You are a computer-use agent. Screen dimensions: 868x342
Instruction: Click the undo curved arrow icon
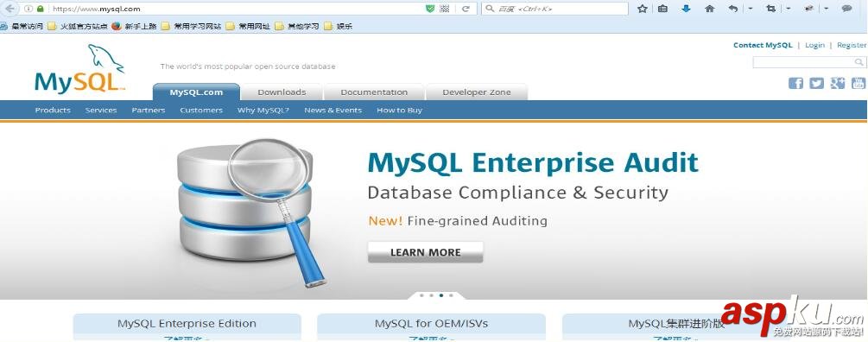(733, 9)
